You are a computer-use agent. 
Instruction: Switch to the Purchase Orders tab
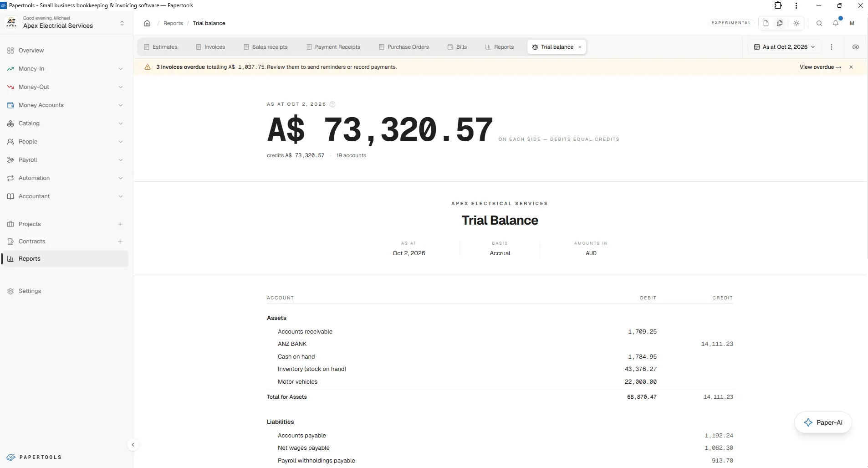(404, 47)
